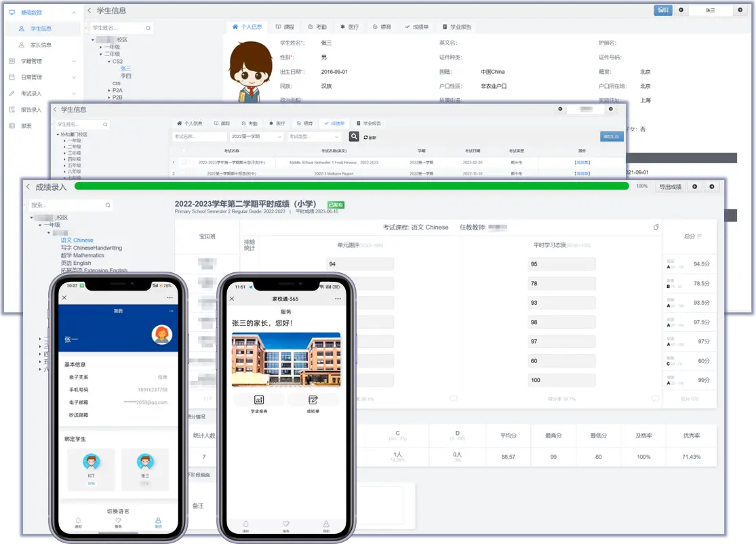756x546 pixels.
Task: Click the copy icon beside 任教教师
Action: tap(656, 227)
